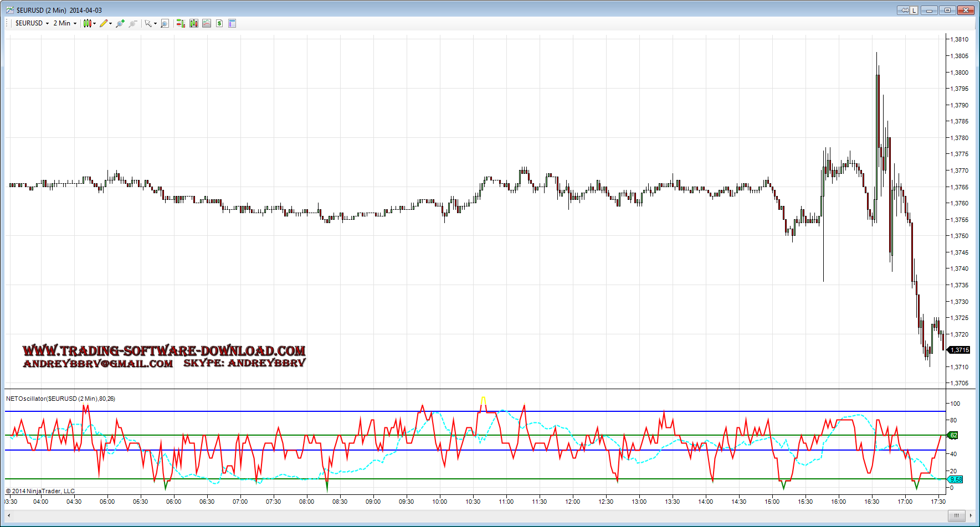Open the strategies dollar-sign icon
The height and width of the screenshot is (527, 980).
click(x=219, y=23)
